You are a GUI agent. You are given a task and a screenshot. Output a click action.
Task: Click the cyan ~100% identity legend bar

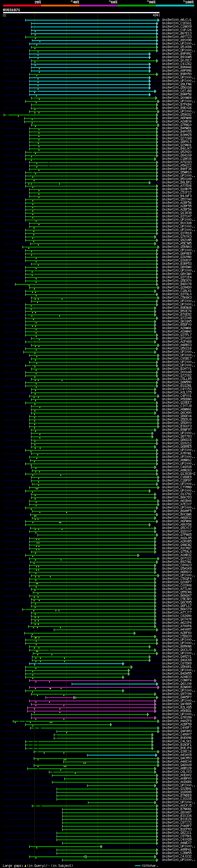[175, 6]
